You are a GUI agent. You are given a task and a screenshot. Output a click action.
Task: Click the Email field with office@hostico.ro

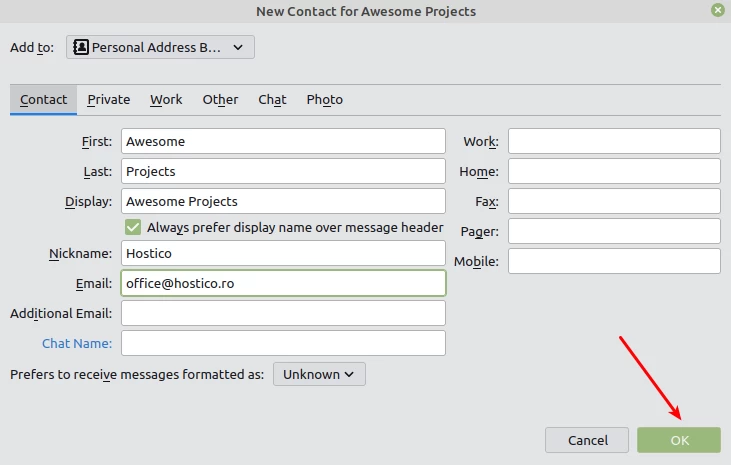pos(283,283)
